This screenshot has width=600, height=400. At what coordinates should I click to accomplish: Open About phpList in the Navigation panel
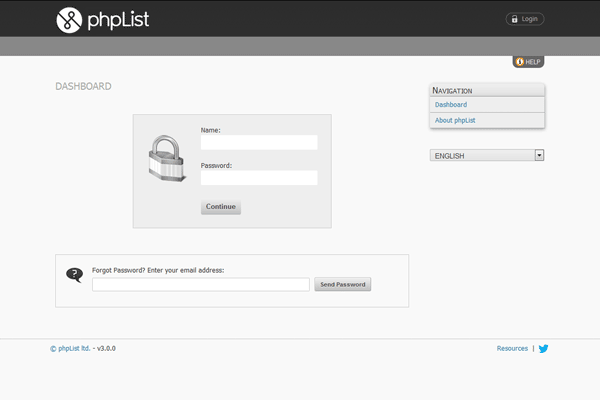tap(455, 121)
